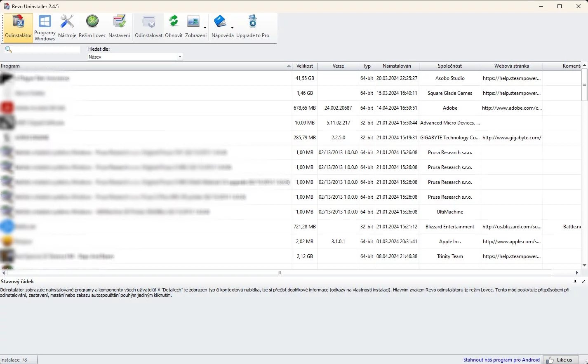Viewport: 588px width, 364px height.
Task: Select the program icon in GIGABYTE Technology row
Action: [x=7, y=138]
